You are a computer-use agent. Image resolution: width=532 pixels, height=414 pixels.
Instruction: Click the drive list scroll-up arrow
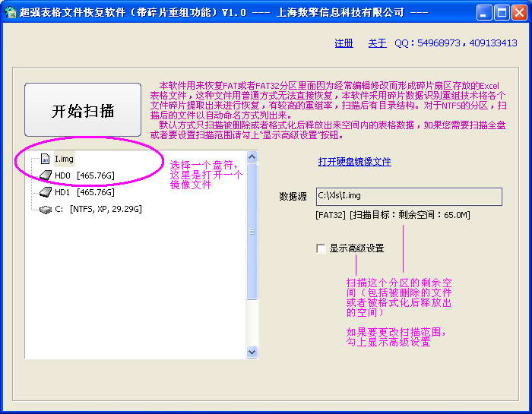(x=252, y=156)
